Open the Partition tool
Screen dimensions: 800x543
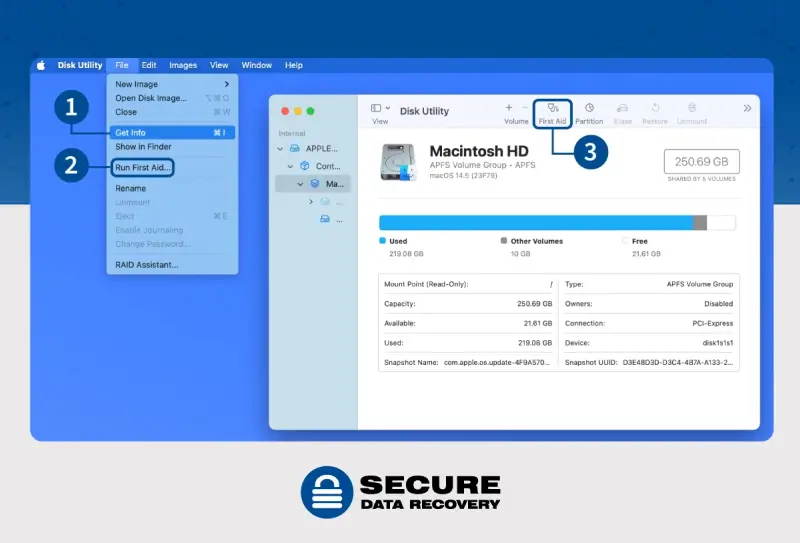click(x=589, y=113)
